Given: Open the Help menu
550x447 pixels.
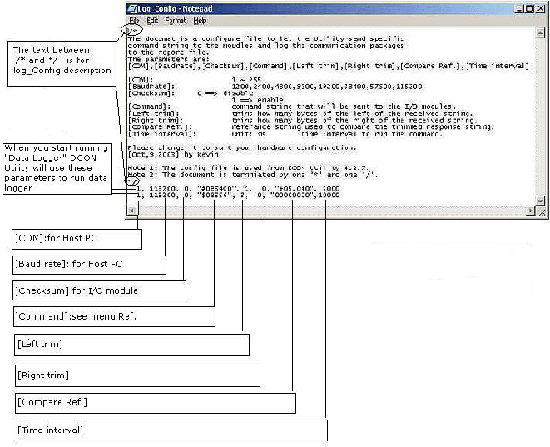Looking at the screenshot, I should pos(200,21).
